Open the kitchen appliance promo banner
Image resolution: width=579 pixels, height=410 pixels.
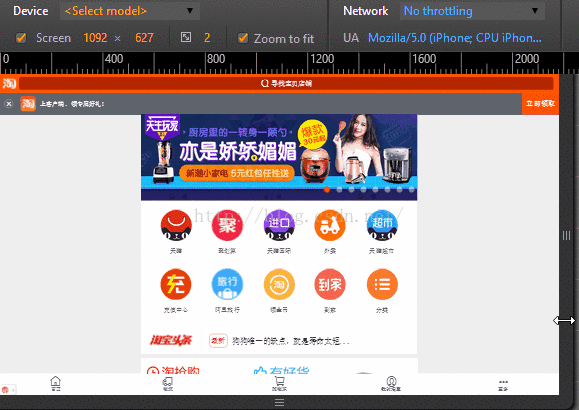click(x=279, y=157)
